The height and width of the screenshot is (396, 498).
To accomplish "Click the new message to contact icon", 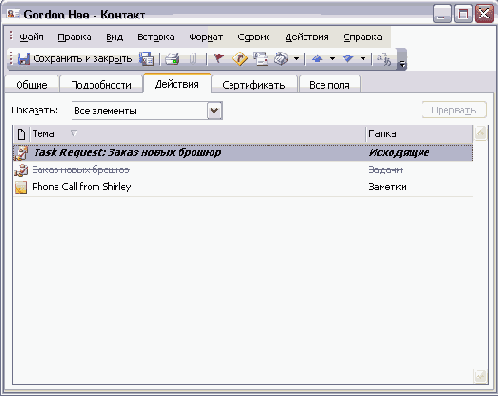I will 261,59.
